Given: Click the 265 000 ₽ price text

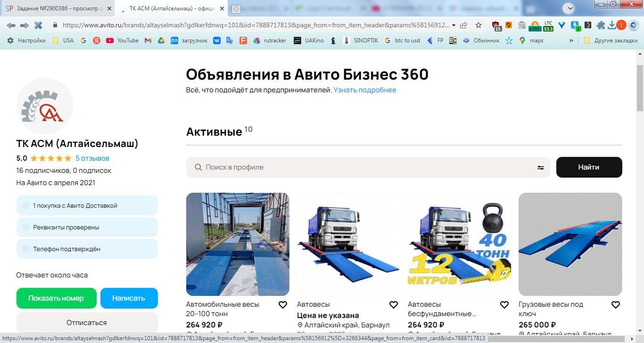Looking at the screenshot, I should [537, 325].
